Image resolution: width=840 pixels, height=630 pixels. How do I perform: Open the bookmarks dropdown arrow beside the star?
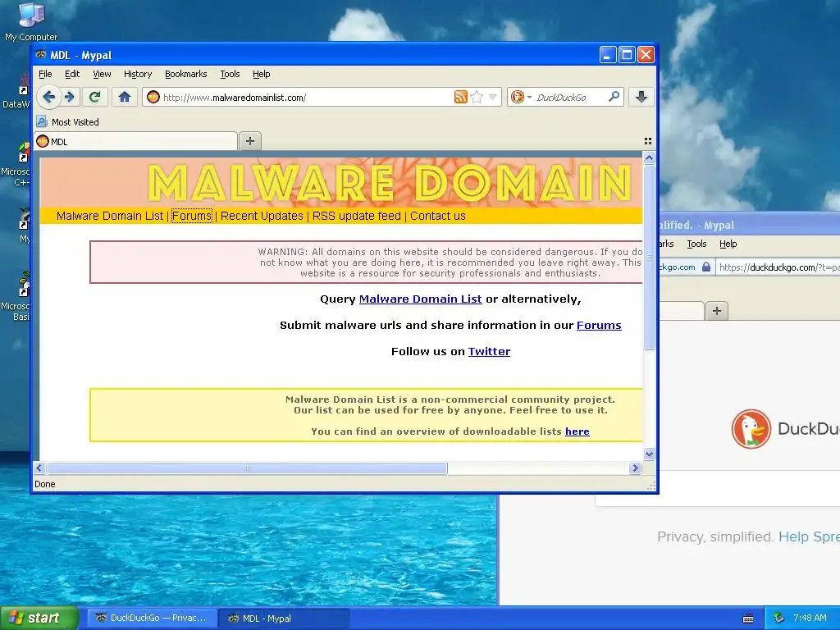pyautogui.click(x=493, y=97)
